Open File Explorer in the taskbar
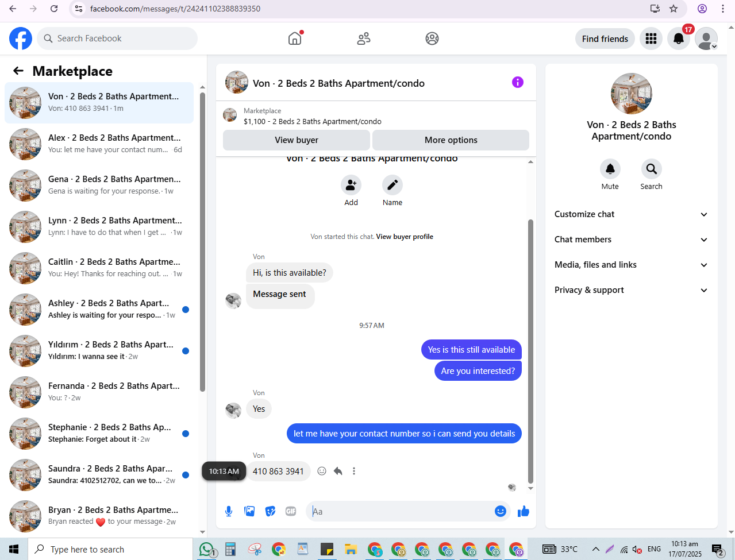 tap(350, 550)
